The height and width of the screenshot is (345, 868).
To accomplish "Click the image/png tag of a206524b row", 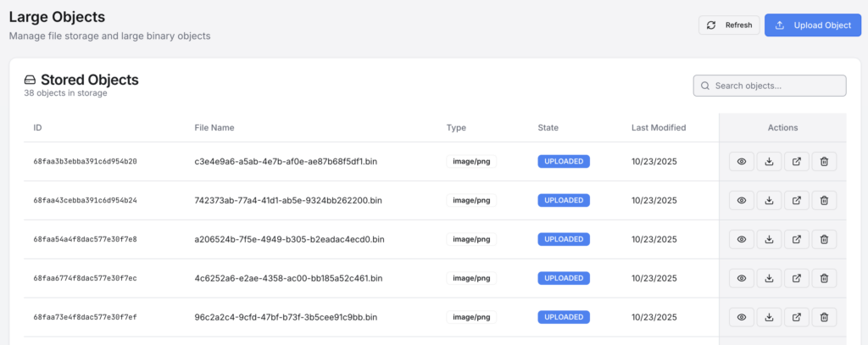I will (471, 240).
